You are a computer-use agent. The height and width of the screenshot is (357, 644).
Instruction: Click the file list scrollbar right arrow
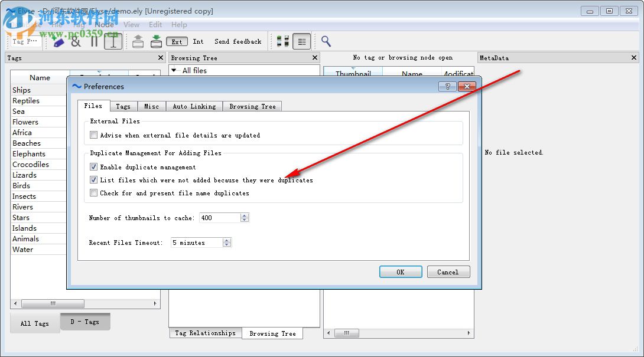469,333
